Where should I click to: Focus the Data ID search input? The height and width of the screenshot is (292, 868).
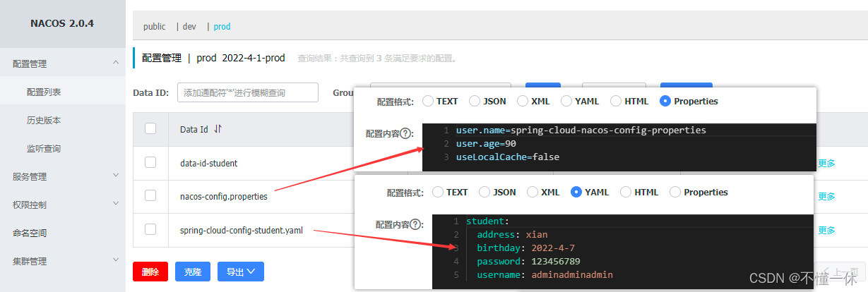coord(248,92)
